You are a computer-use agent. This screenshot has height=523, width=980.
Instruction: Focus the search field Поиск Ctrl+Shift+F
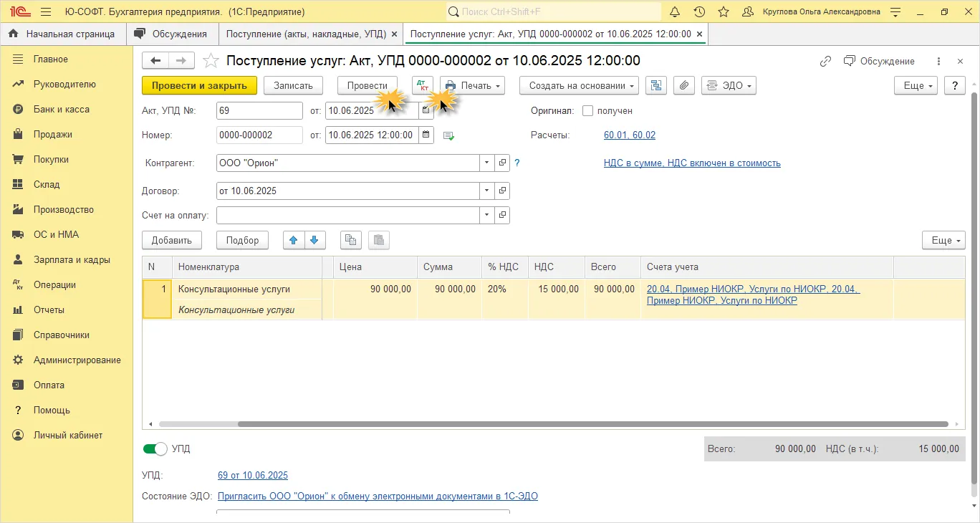[554, 11]
